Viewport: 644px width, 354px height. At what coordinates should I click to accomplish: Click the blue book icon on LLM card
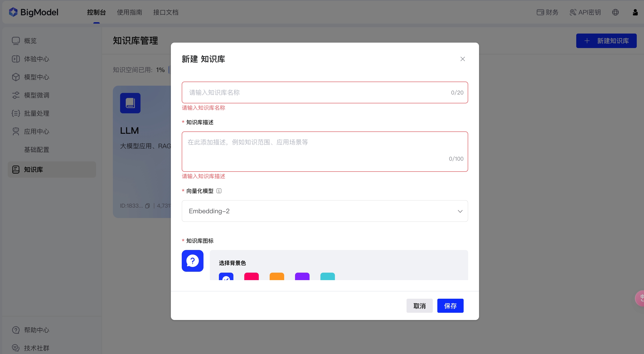tap(130, 103)
